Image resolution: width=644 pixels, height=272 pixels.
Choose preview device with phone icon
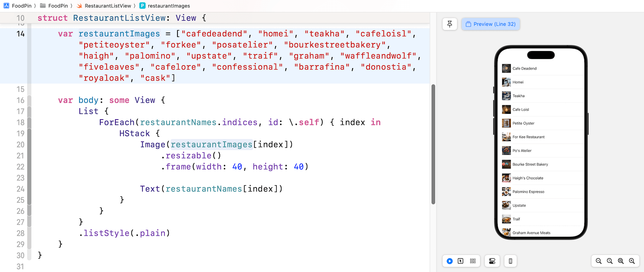click(x=510, y=261)
